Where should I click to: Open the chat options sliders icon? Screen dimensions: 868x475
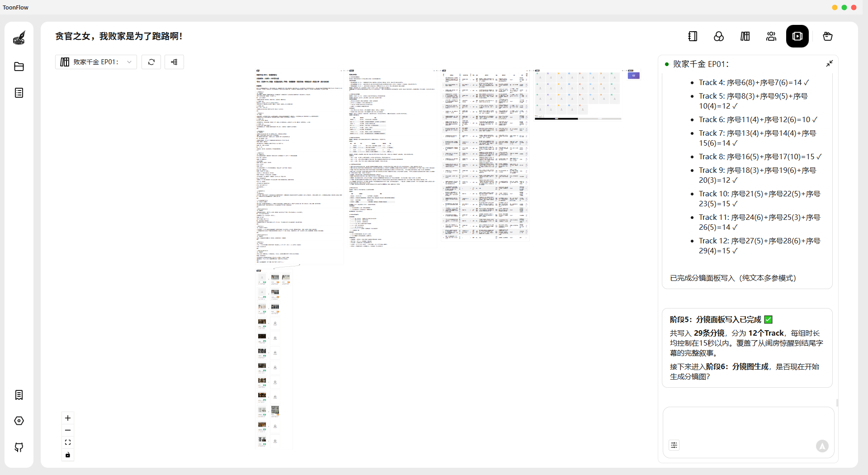674,445
